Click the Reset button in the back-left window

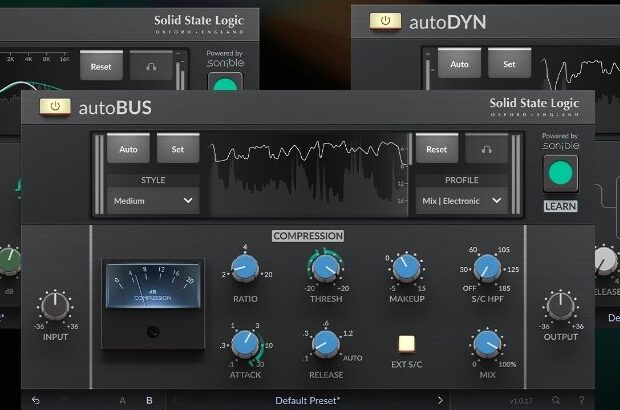click(101, 66)
